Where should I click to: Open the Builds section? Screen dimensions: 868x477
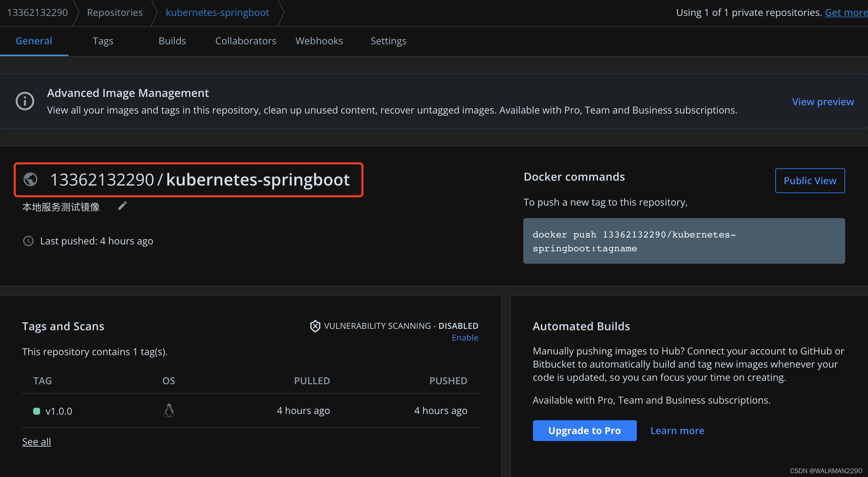coord(172,40)
